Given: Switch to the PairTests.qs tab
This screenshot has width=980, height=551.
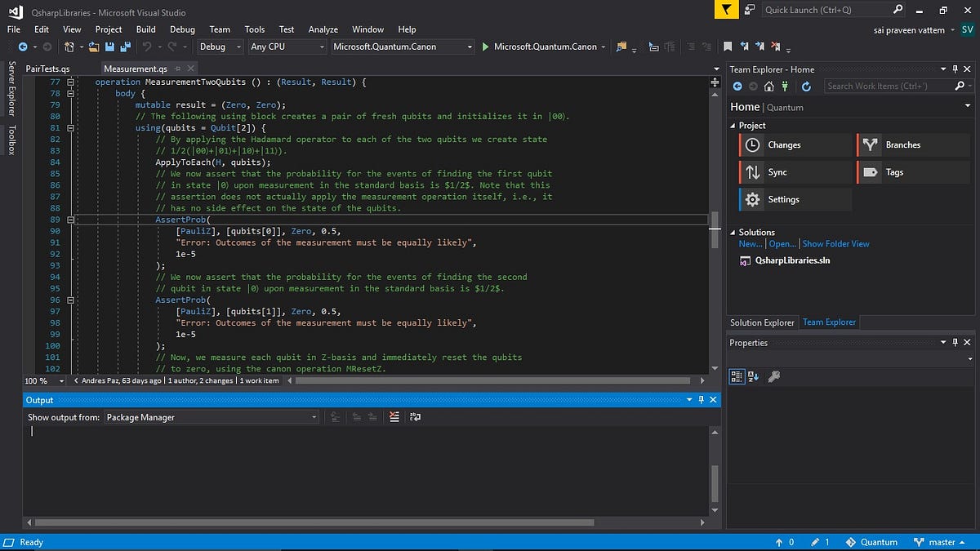Looking at the screenshot, I should (x=47, y=69).
